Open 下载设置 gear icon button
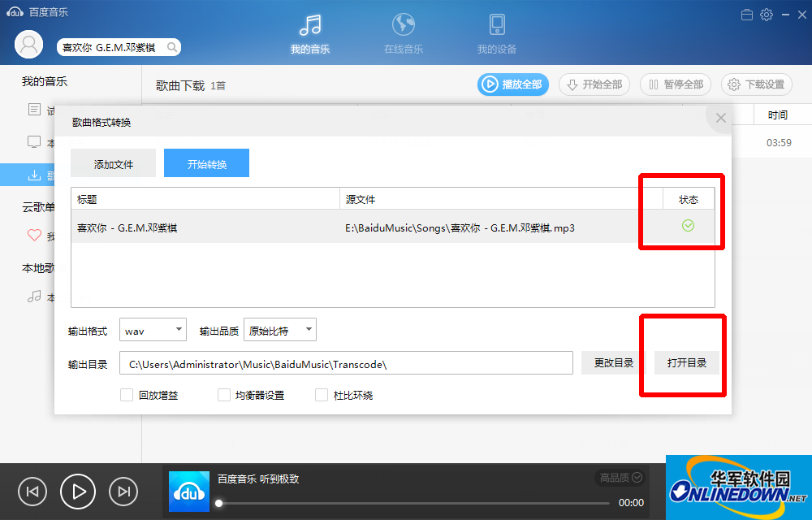The width and height of the screenshot is (812, 520). coord(756,84)
